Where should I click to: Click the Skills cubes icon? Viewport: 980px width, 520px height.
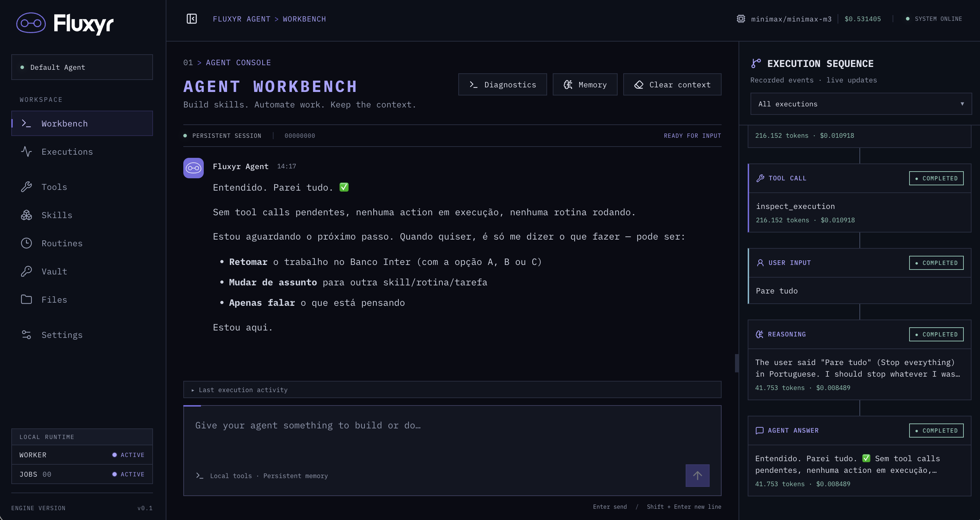26,215
